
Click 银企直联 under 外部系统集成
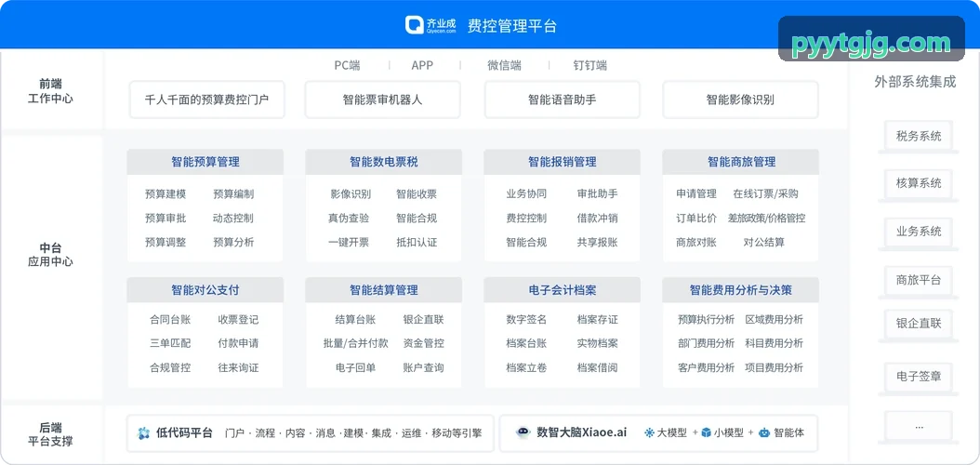coord(918,324)
